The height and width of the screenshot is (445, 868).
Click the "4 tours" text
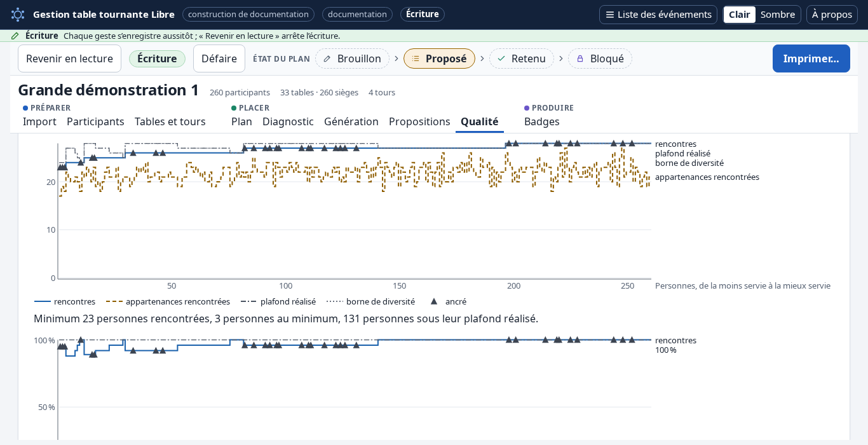pos(382,92)
